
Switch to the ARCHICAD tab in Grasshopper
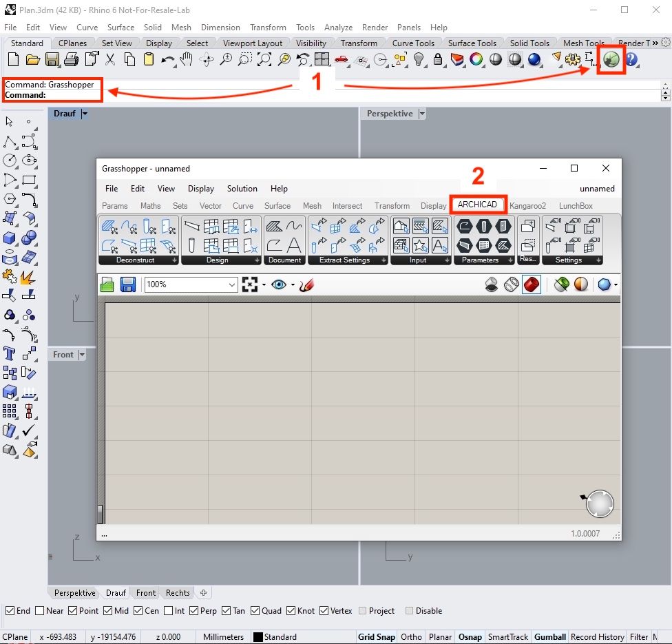477,205
